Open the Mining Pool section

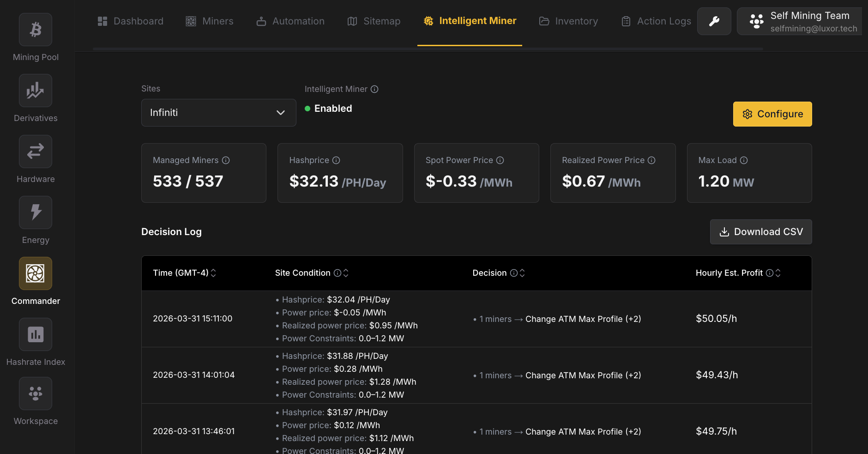click(x=35, y=37)
